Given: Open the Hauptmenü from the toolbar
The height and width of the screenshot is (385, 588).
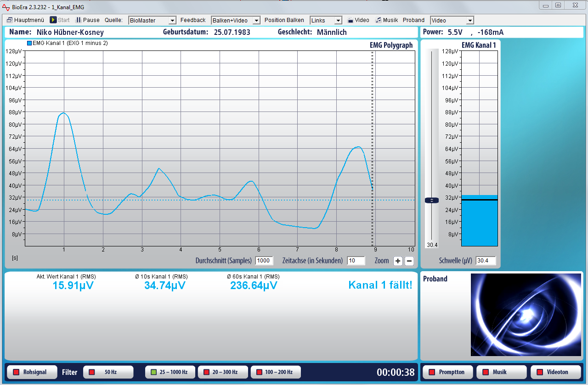Looking at the screenshot, I should coord(25,20).
